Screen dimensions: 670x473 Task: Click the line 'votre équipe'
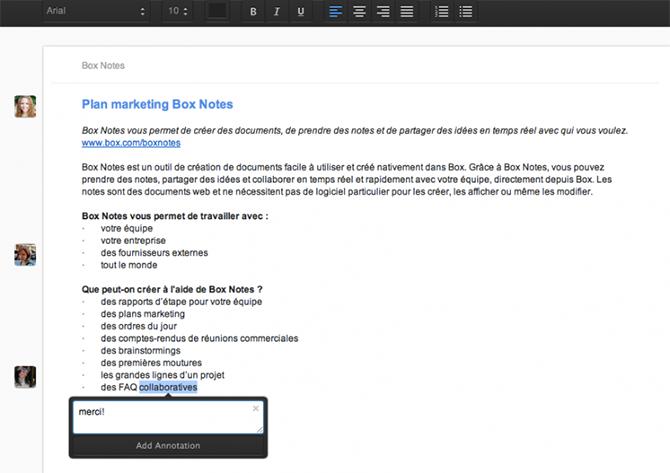tap(127, 228)
